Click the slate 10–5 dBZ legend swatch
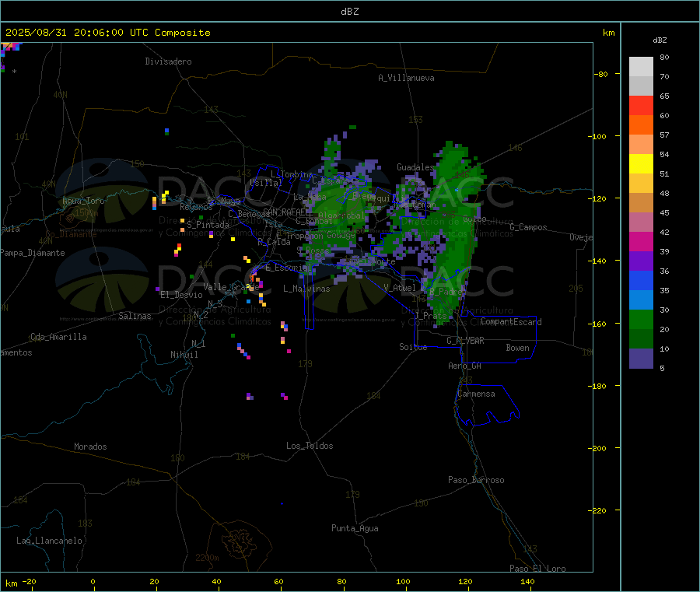700x592 pixels. (x=641, y=359)
